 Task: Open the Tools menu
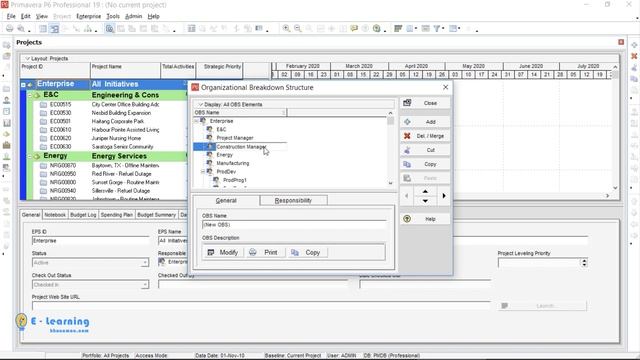coord(113,16)
